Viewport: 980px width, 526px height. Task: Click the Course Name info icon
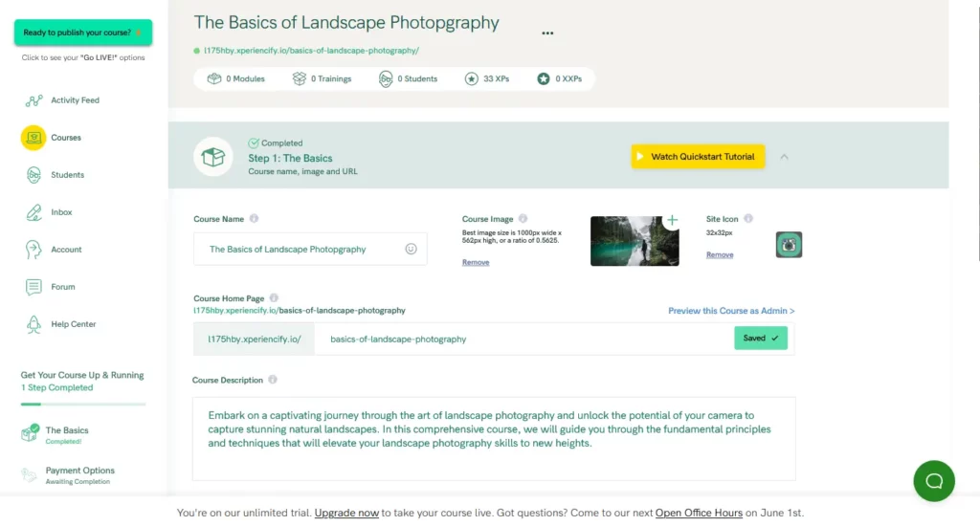click(x=254, y=219)
